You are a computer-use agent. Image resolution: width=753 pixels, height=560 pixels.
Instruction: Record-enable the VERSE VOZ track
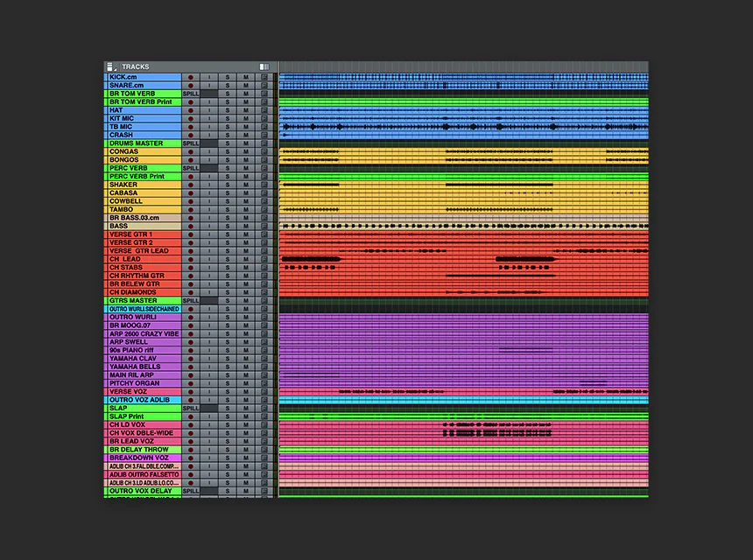point(191,392)
